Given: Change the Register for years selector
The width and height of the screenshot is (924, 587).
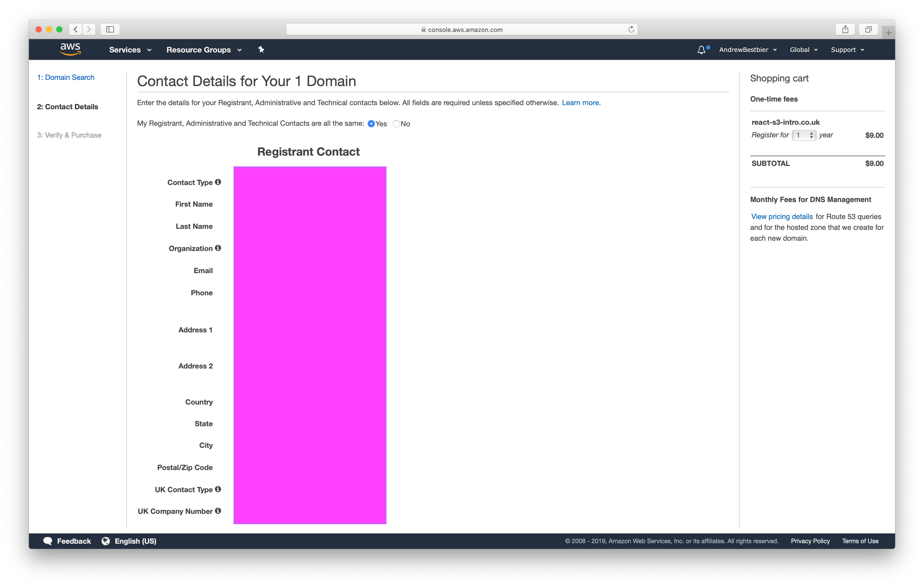Looking at the screenshot, I should 804,135.
